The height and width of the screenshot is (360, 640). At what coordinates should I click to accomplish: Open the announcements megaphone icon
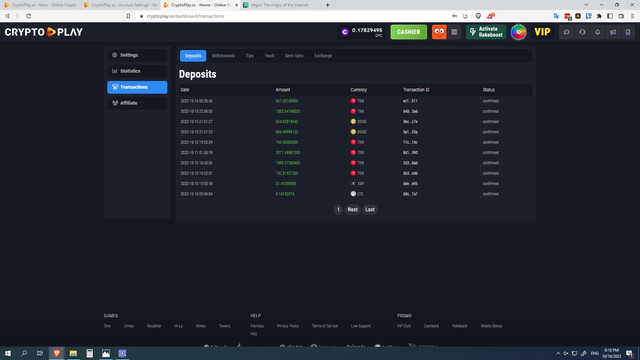pos(613,32)
